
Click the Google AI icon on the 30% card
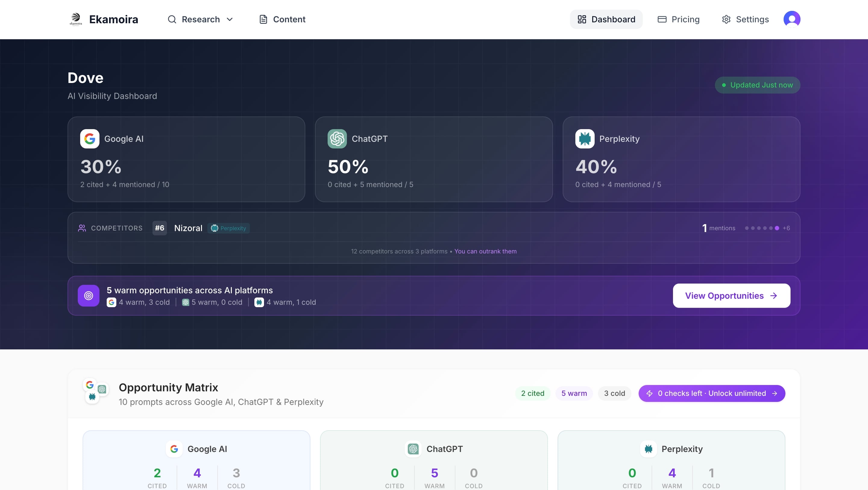pyautogui.click(x=90, y=138)
